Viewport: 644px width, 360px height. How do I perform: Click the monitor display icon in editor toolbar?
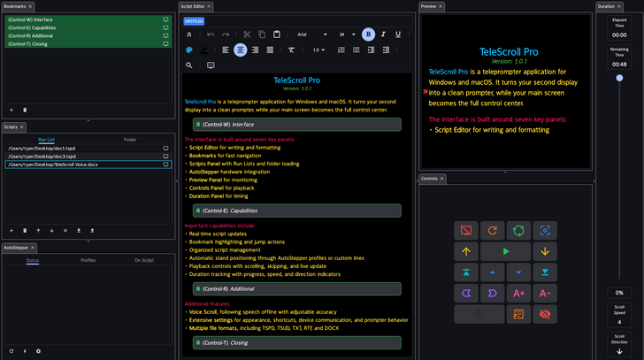tap(211, 65)
